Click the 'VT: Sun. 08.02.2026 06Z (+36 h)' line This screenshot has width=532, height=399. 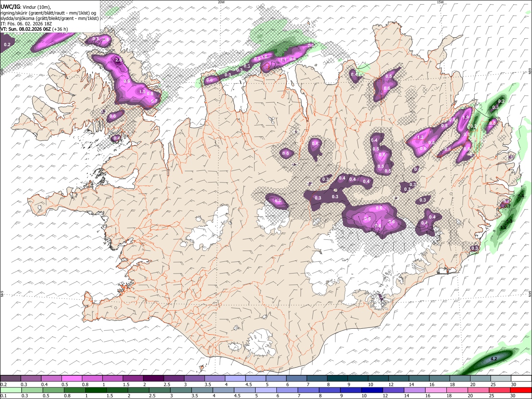[x=34, y=29]
